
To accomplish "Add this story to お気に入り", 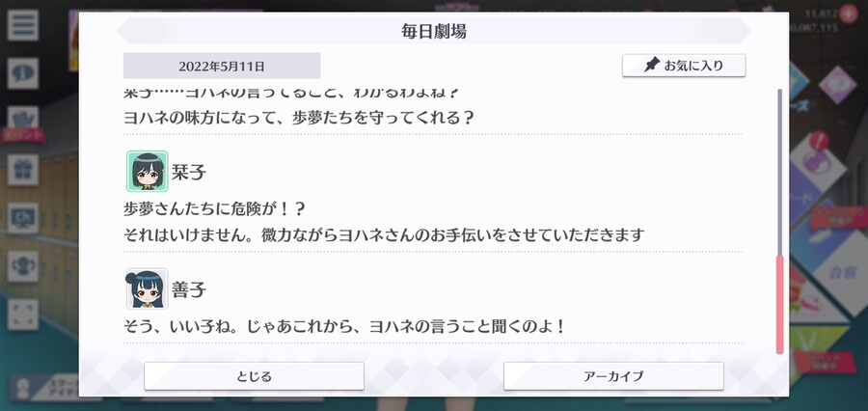I will [684, 66].
